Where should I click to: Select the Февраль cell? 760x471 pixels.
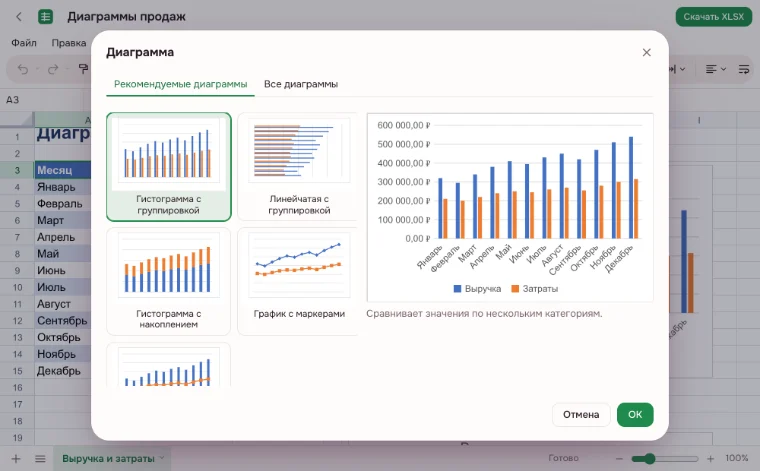click(63, 204)
